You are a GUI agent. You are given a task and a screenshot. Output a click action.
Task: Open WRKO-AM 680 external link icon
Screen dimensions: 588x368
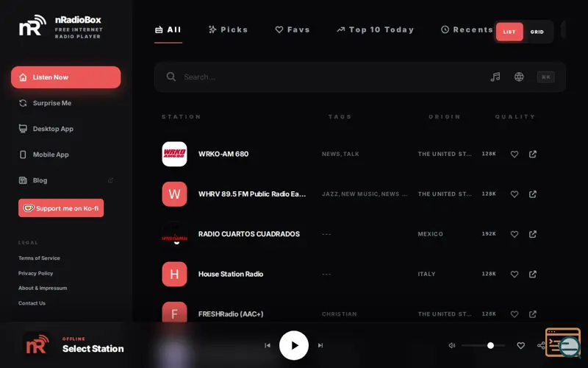[532, 154]
